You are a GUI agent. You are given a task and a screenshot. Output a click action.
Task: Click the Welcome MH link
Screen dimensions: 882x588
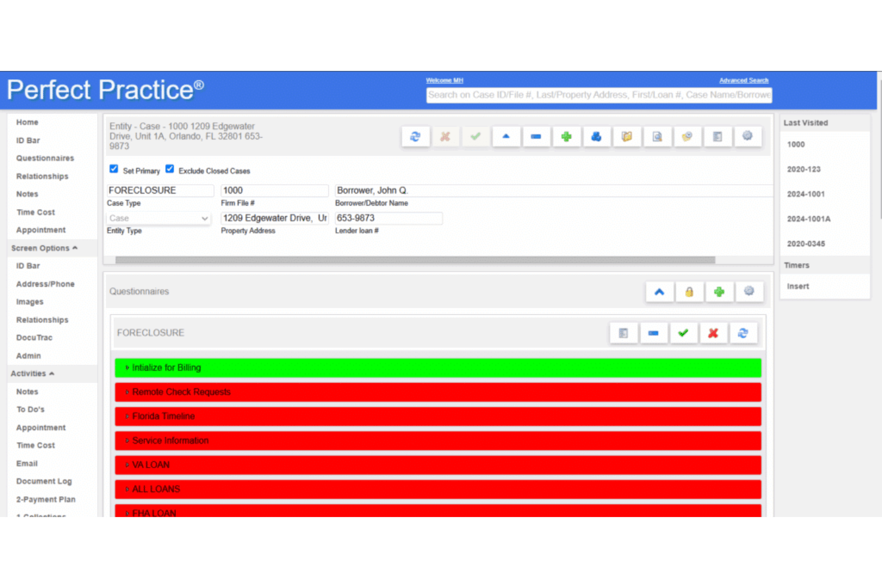click(445, 80)
